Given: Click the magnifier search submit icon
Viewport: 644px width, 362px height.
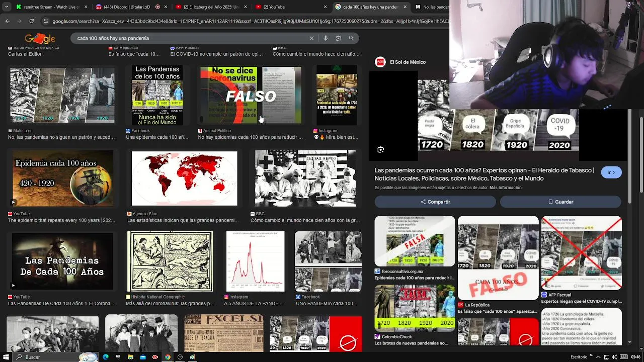Looking at the screenshot, I should coord(351,38).
